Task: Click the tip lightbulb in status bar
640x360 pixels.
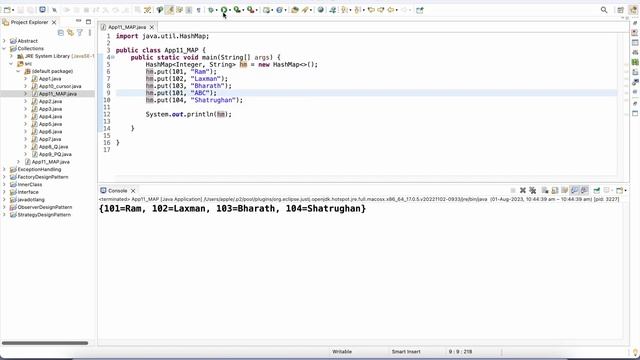Action: click(x=635, y=352)
